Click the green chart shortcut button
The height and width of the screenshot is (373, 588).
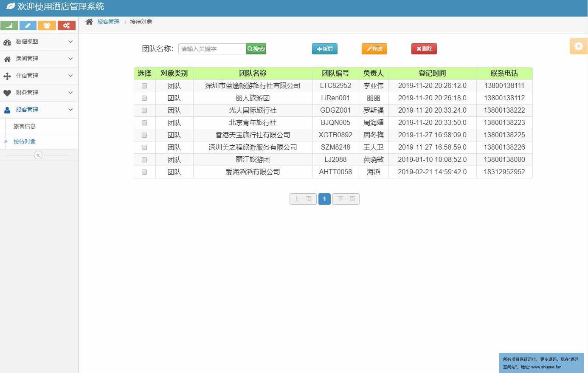pyautogui.click(x=9, y=25)
